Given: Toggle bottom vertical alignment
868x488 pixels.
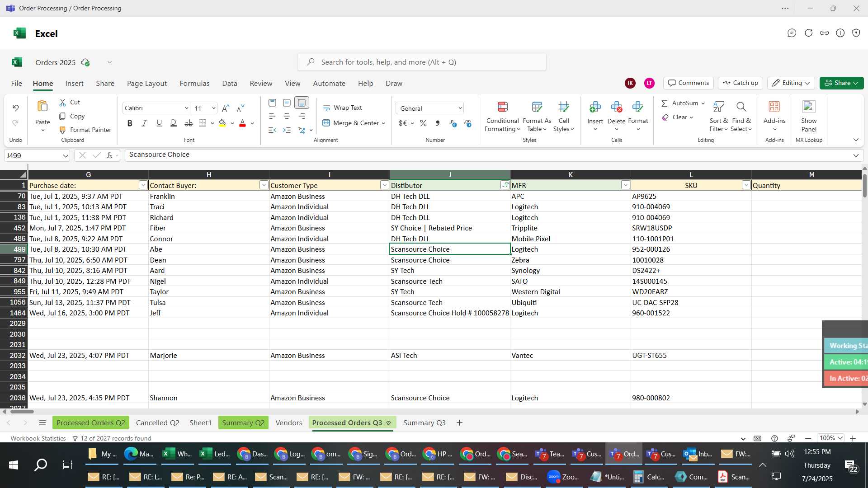Looking at the screenshot, I should point(302,103).
